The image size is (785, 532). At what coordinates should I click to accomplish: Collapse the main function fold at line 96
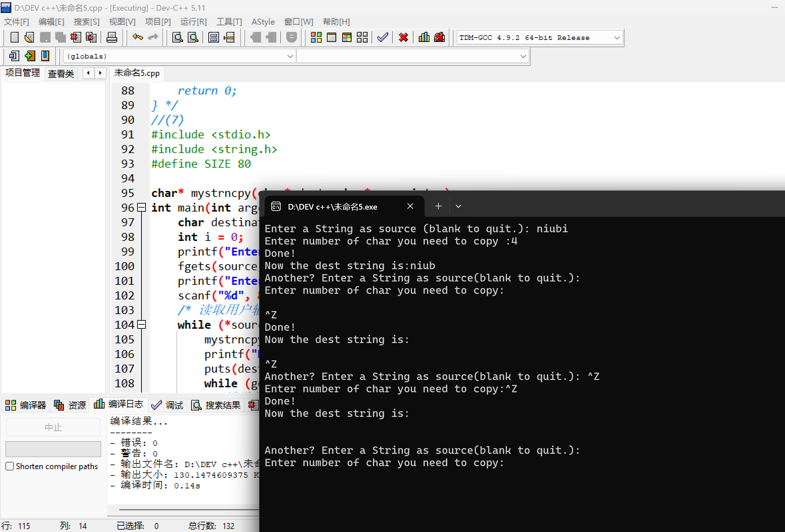(142, 208)
